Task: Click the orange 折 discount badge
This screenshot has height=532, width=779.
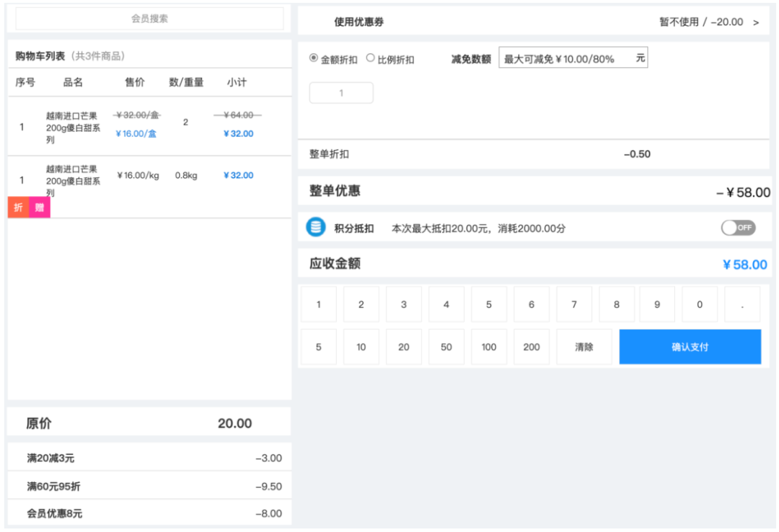Action: 17,208
